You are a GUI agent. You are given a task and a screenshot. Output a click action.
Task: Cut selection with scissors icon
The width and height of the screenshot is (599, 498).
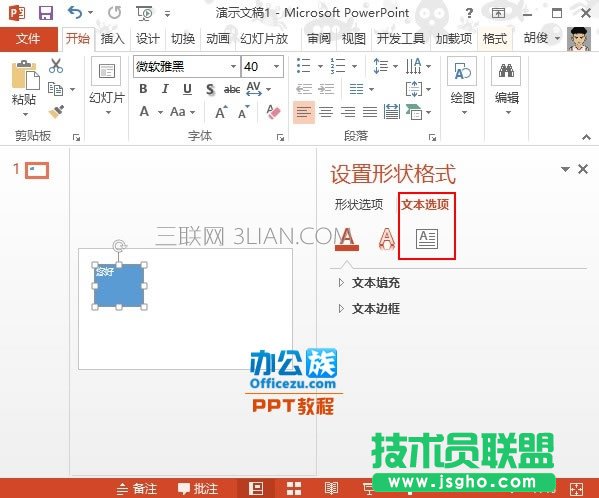pyautogui.click(x=56, y=66)
